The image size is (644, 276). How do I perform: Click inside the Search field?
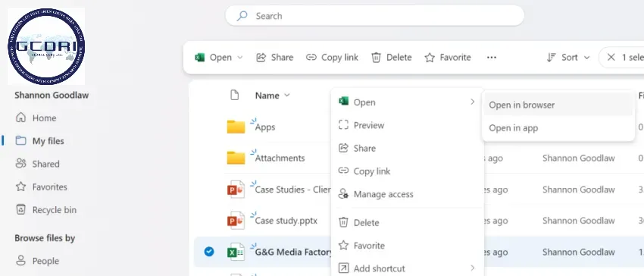(374, 16)
